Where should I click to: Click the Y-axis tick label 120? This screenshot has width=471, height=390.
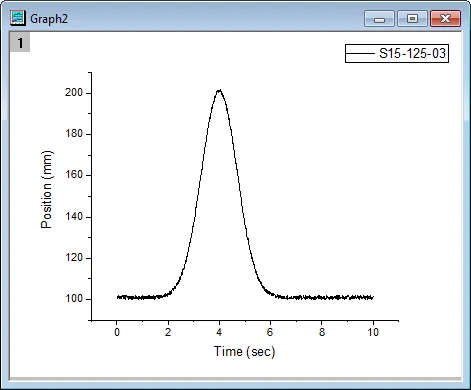click(x=74, y=258)
